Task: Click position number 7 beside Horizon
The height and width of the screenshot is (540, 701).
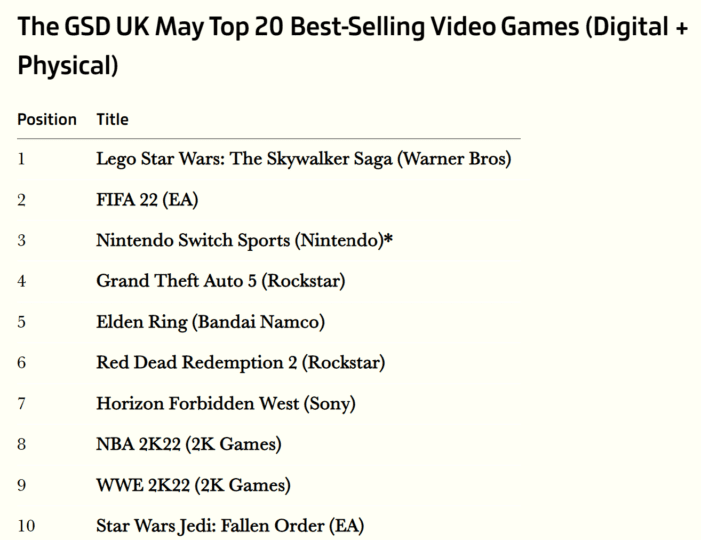Action: [21, 403]
